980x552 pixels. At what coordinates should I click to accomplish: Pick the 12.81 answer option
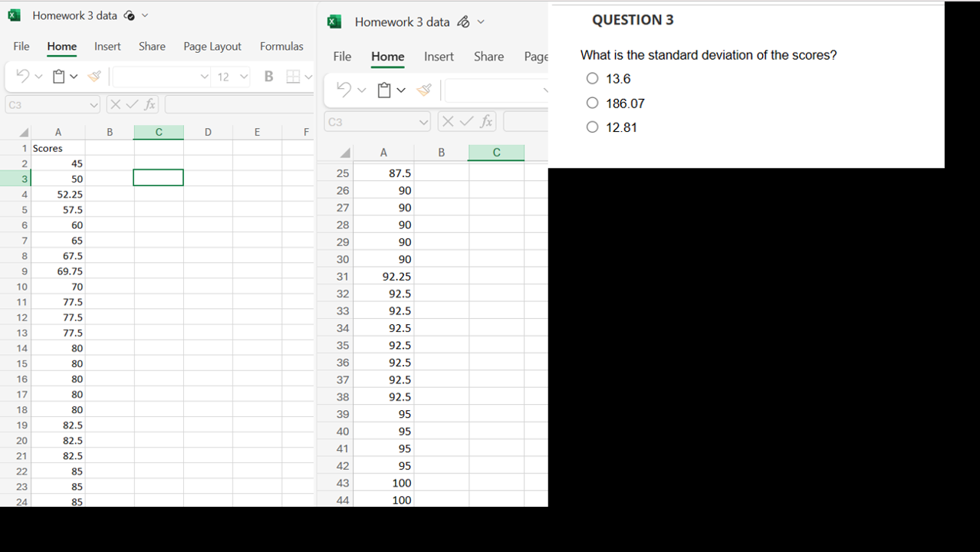(x=592, y=127)
